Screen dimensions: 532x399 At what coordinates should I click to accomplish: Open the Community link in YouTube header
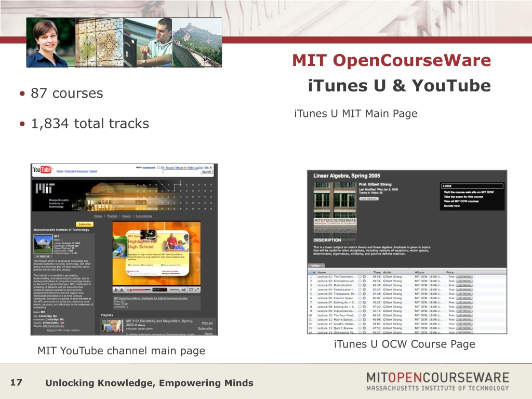82,171
